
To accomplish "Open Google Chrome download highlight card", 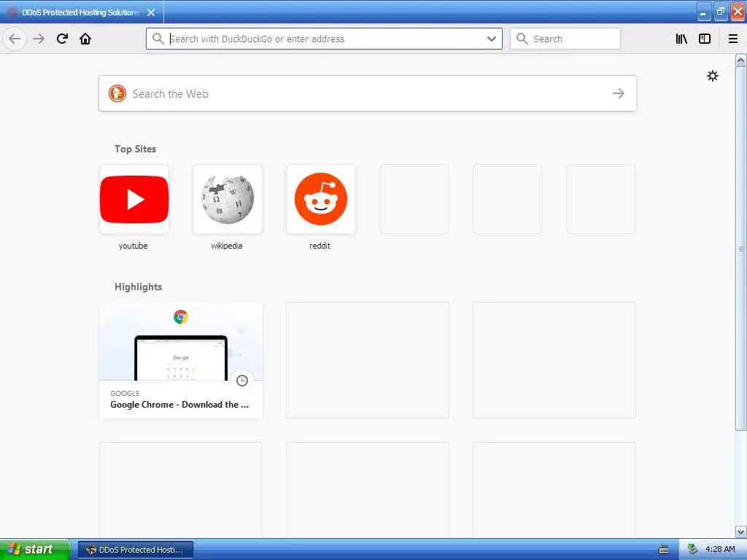I will [x=181, y=360].
